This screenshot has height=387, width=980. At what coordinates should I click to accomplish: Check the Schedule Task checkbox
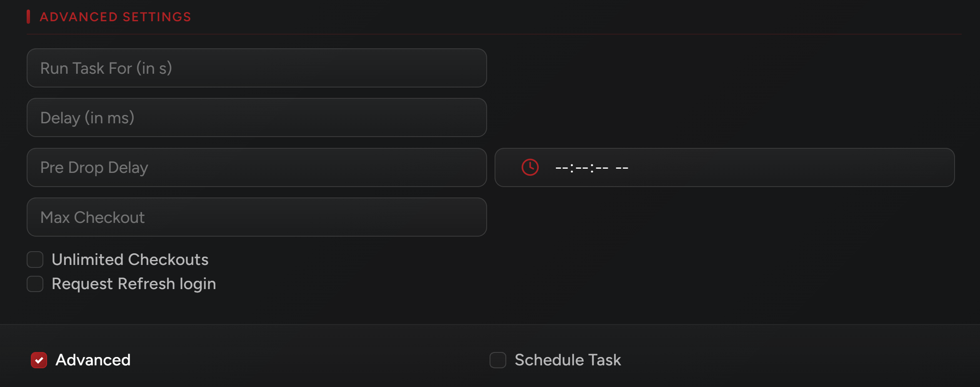click(x=498, y=360)
